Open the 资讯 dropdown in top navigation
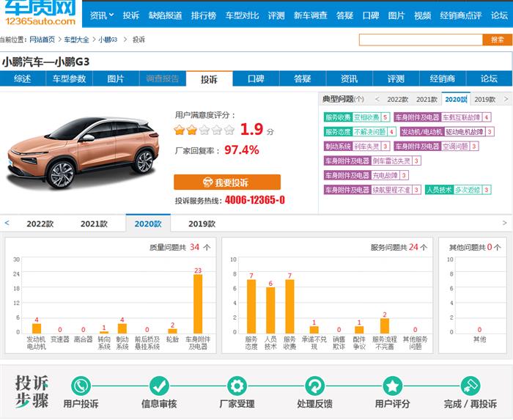 coord(101,15)
